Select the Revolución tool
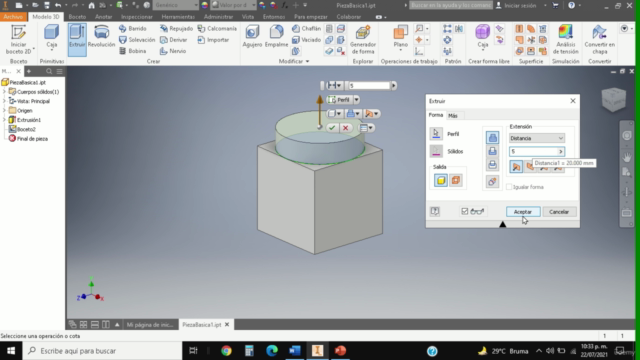Viewport: 640px width, 360px height. (101, 37)
